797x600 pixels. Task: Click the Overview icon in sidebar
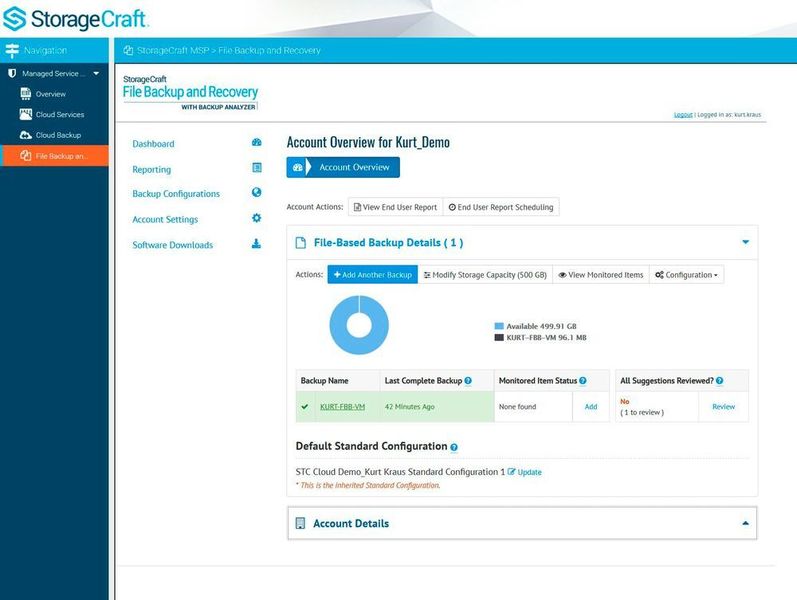25,94
